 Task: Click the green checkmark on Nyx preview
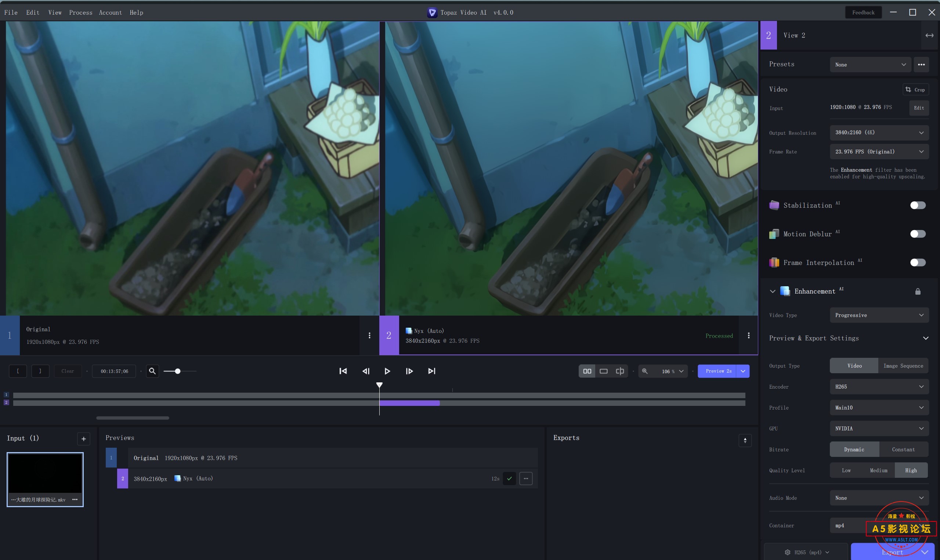point(509,478)
